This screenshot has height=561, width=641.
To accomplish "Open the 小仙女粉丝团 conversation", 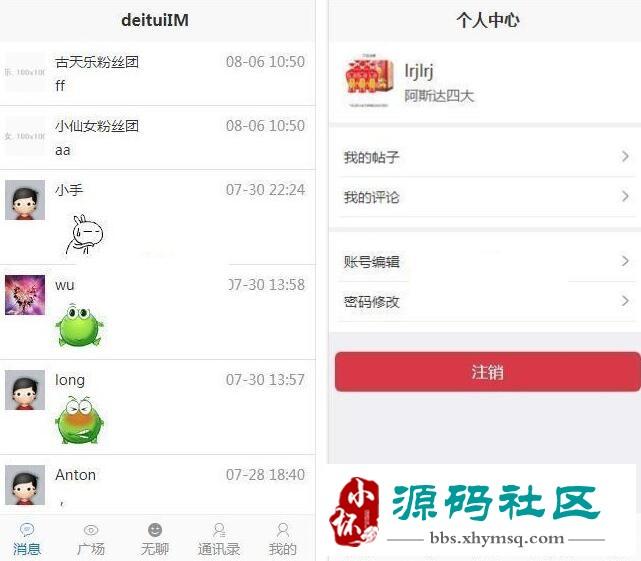I will pyautogui.click(x=158, y=138).
